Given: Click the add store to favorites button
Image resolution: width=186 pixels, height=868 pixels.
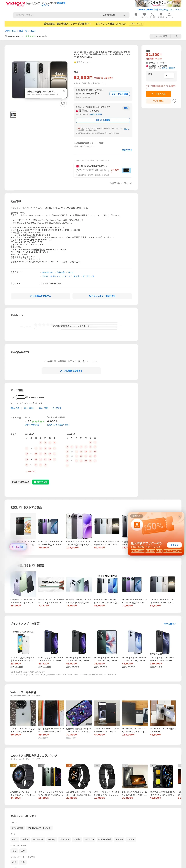Looking at the screenshot, I should point(21,482).
